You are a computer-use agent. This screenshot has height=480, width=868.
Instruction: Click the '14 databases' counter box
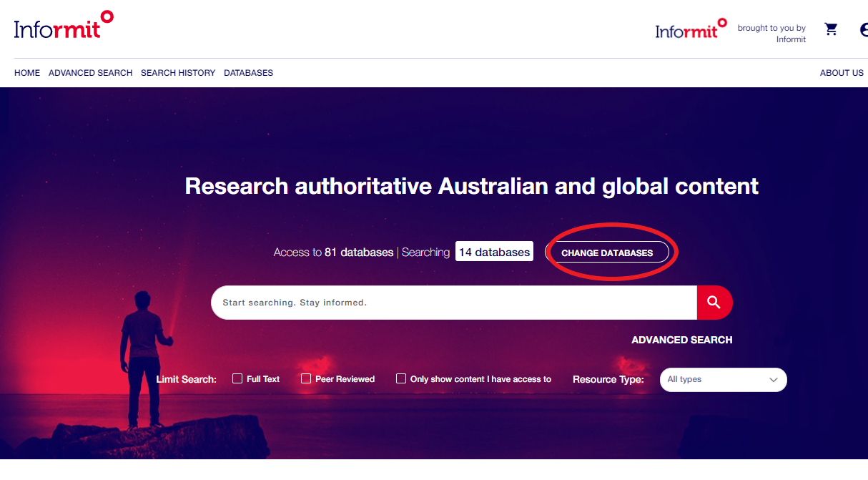tap(494, 251)
